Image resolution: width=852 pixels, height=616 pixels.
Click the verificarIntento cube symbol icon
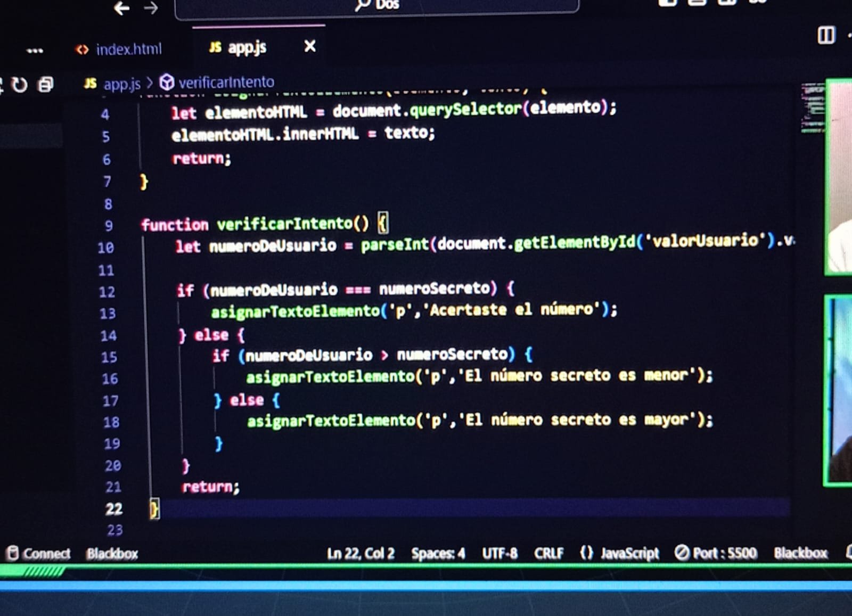[167, 83]
